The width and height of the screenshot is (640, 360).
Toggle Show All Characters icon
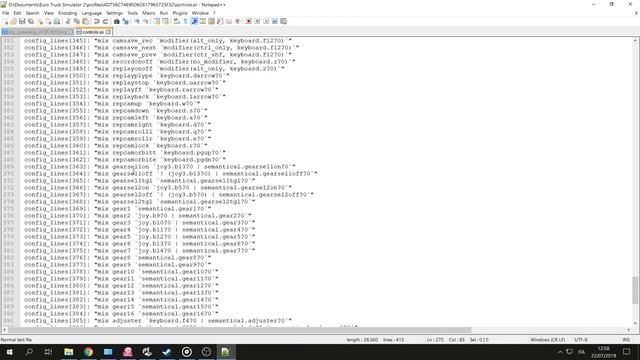(x=185, y=21)
